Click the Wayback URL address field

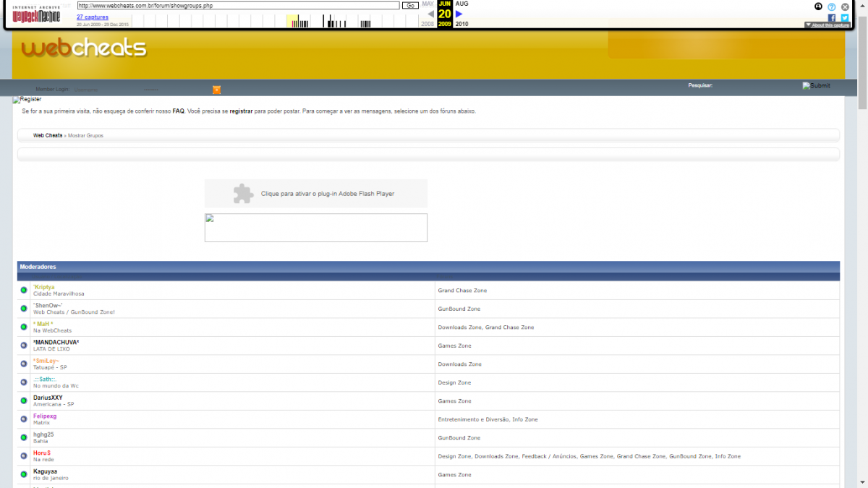pyautogui.click(x=238, y=5)
